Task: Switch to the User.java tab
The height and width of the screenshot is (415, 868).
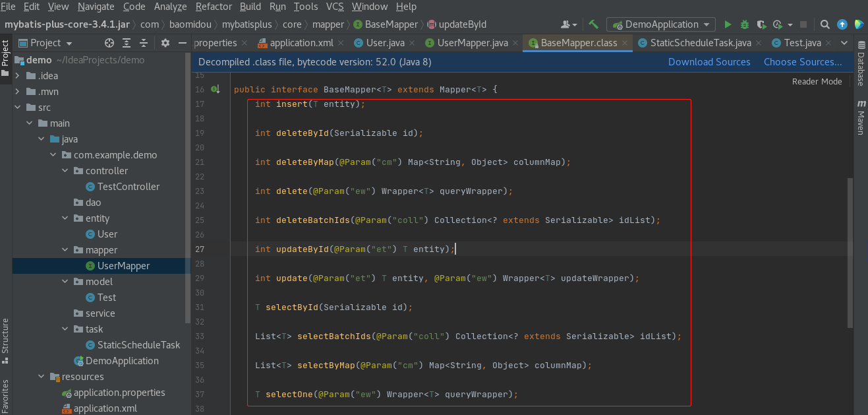Action: point(385,43)
